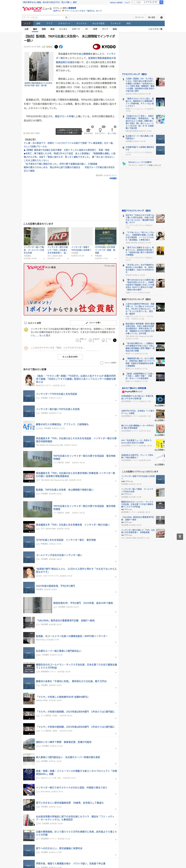Open the 速報 navigation tab
This screenshot has width=186, height=868.
(x=38, y=24)
